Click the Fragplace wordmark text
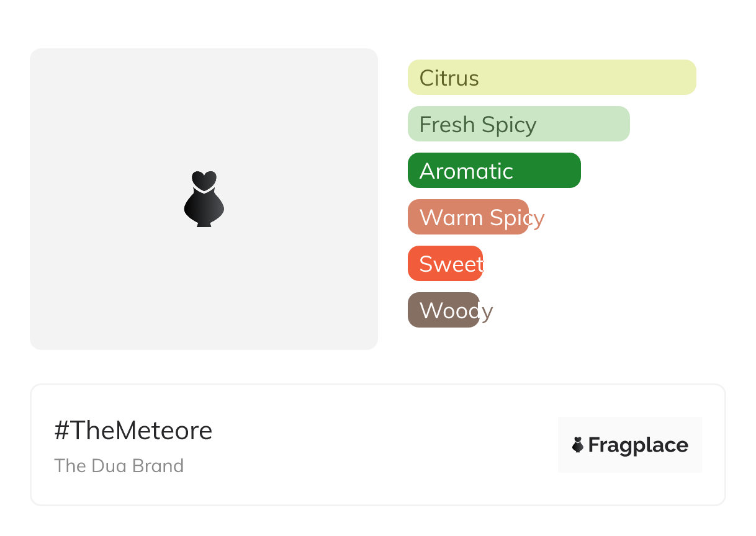 click(638, 445)
